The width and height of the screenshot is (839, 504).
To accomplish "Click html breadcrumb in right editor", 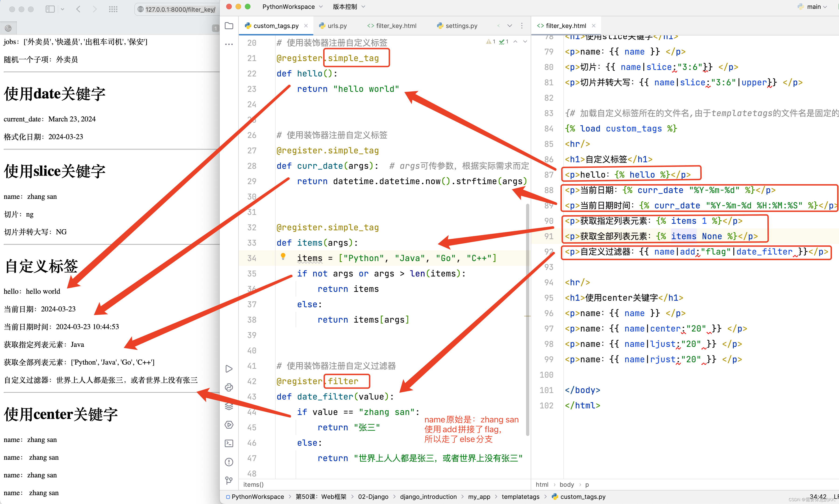I will point(542,485).
